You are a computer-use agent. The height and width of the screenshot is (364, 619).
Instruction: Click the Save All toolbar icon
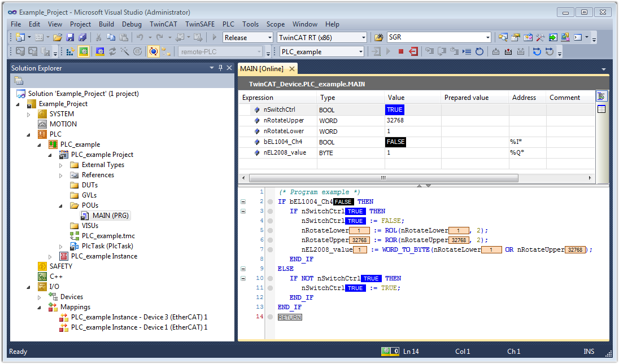coord(82,38)
